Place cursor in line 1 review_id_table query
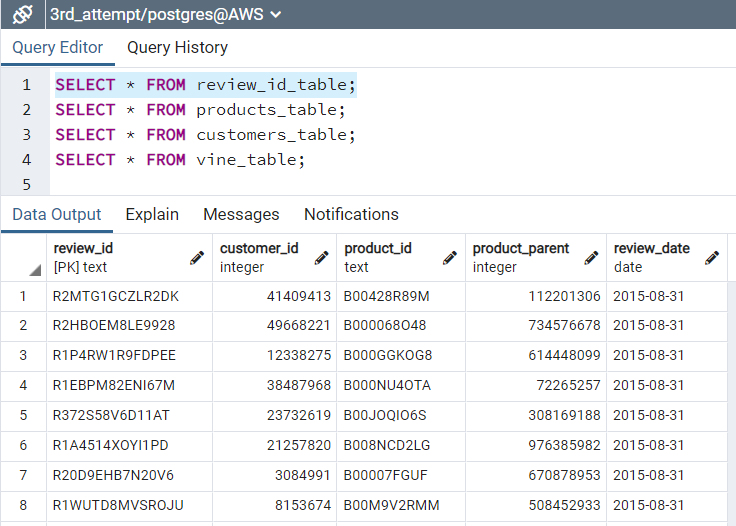Screen dimensions: 736x526 click(206, 85)
